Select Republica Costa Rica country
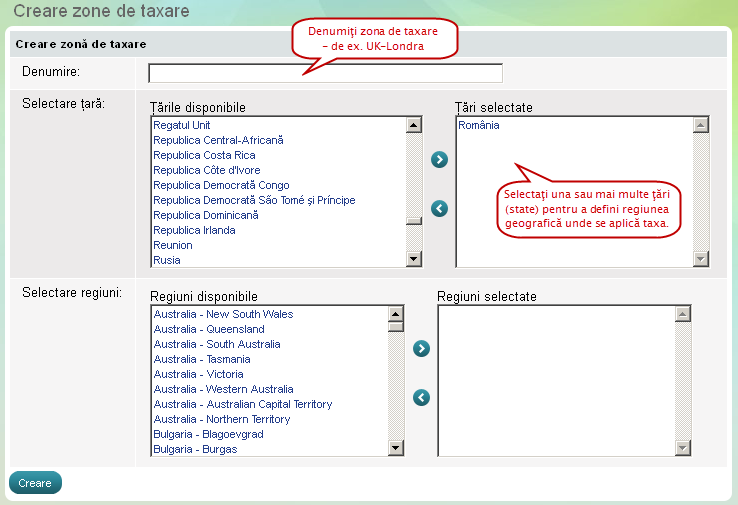This screenshot has height=505, width=738. pos(204,155)
